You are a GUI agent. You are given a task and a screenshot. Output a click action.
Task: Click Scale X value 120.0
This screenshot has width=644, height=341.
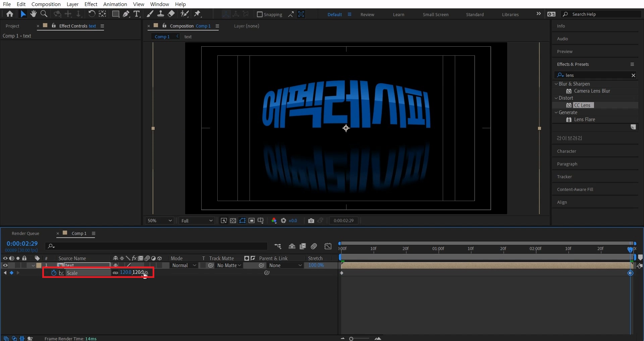(x=125, y=272)
